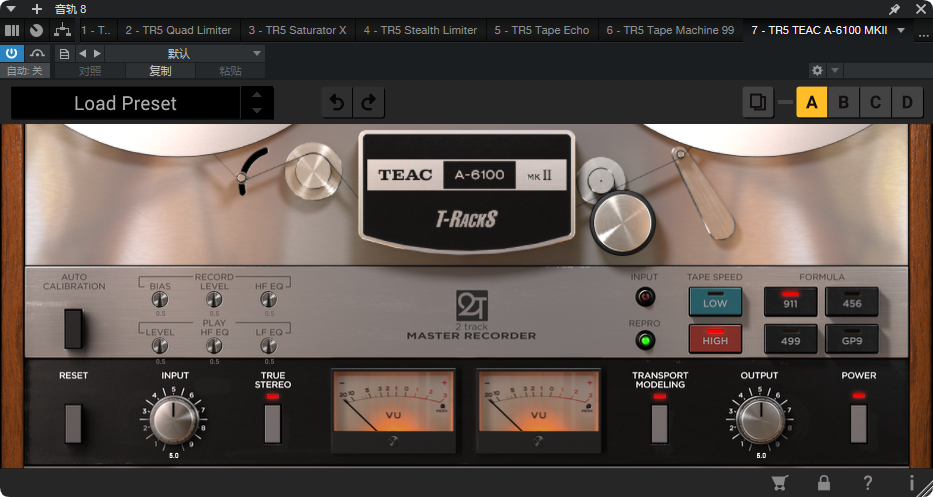Click the empty field beside the gear arrow
Viewport: 933px width, 497px height.
887,70
